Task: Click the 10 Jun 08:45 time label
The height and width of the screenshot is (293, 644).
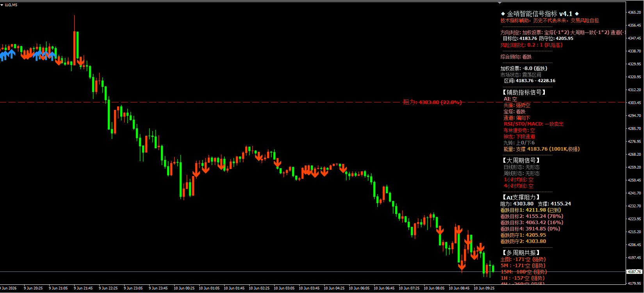Action: click(x=459, y=288)
